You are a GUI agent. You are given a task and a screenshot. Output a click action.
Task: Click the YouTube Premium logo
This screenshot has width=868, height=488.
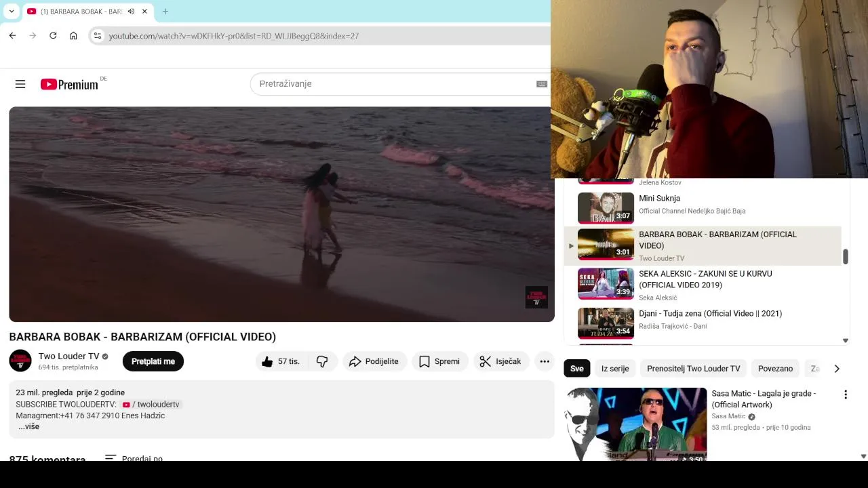(69, 84)
